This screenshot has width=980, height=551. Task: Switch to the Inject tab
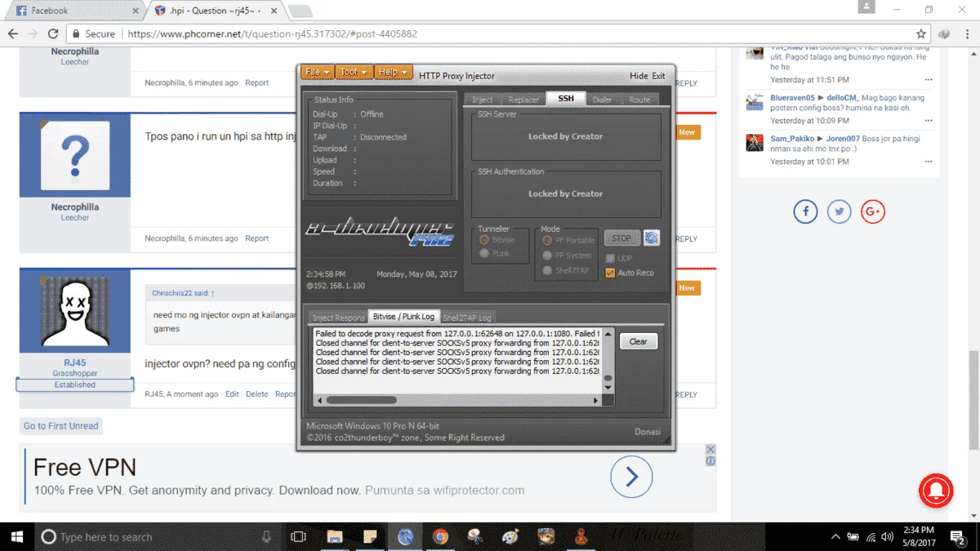coord(483,100)
